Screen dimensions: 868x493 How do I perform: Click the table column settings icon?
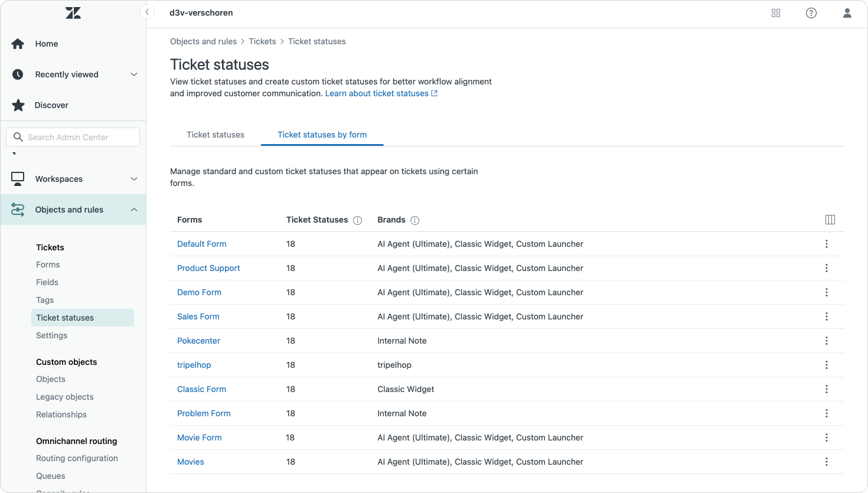click(x=830, y=220)
